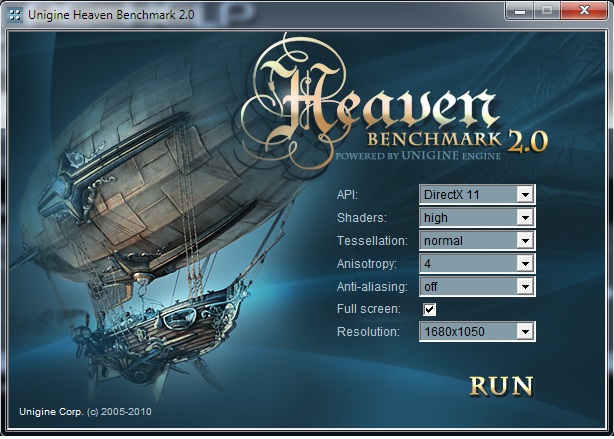
Task: Click the 'Full screen:' label
Action: pyautogui.click(x=369, y=309)
